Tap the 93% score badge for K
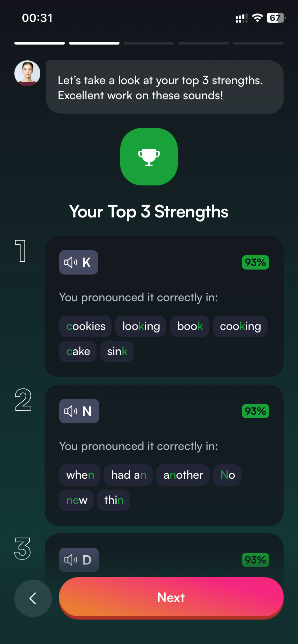 tap(255, 262)
